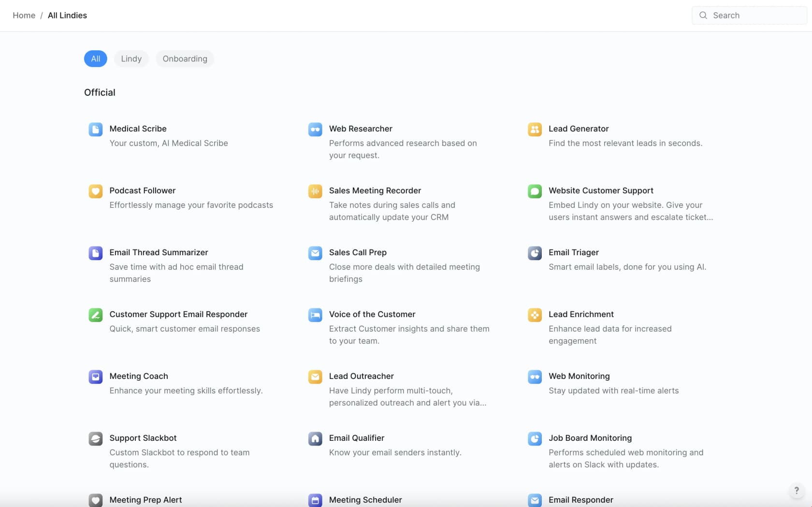Open the Job Board Monitoring title
The image size is (812, 507).
(590, 438)
